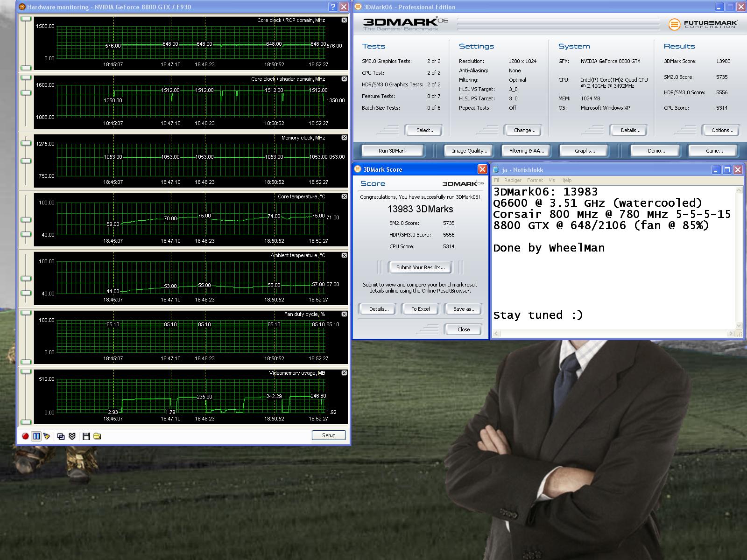Click 'Corsair 800 MHz @ 780 MHz 5-5-5-15' line
The image size is (747, 560).
(x=612, y=214)
